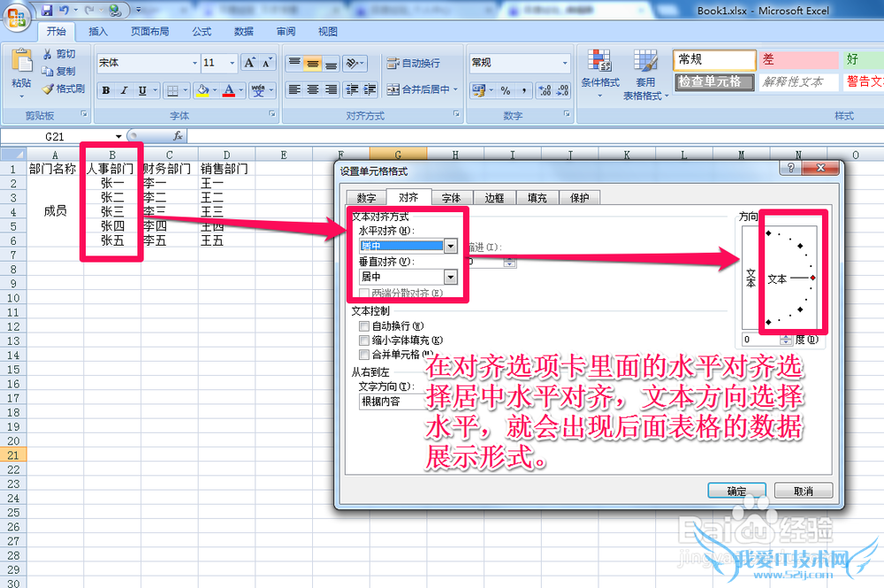Open Format as Table (套用表格格式)

645,73
